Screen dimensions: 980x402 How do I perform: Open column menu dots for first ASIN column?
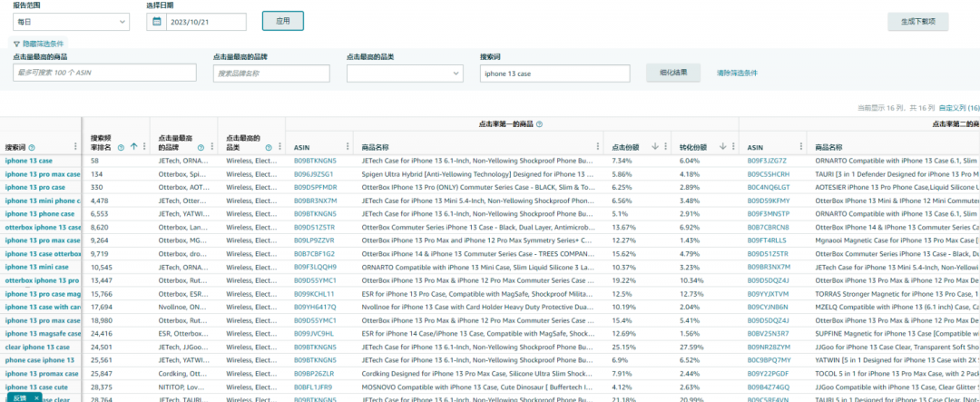coord(348,146)
